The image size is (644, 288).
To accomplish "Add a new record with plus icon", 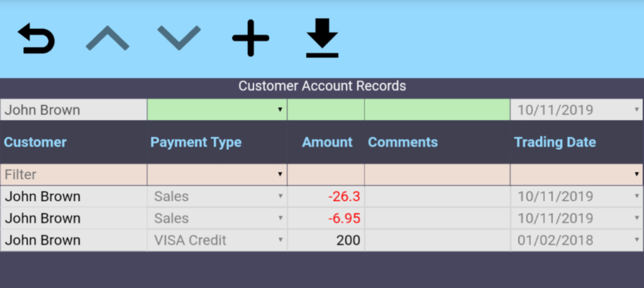I will [250, 39].
